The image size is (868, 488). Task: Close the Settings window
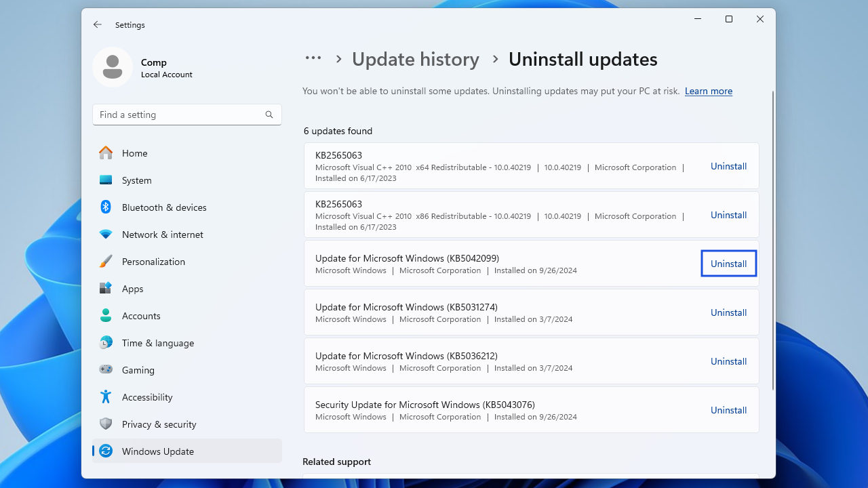click(x=760, y=20)
